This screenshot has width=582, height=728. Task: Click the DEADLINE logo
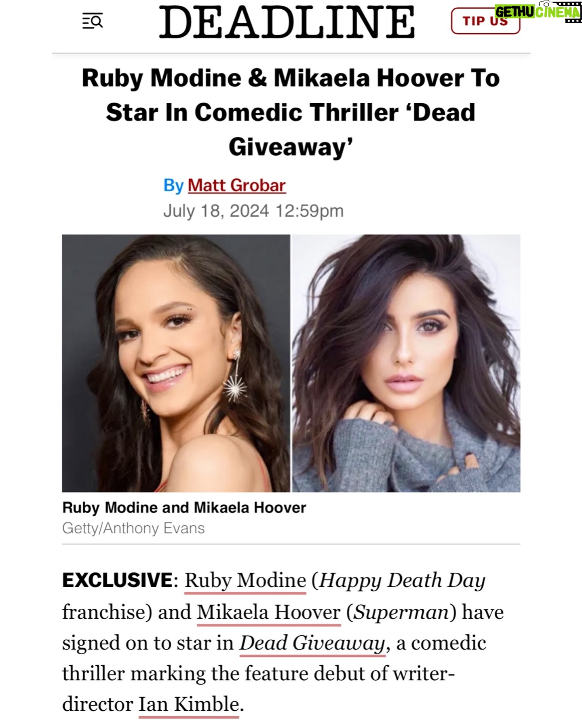[x=287, y=23]
